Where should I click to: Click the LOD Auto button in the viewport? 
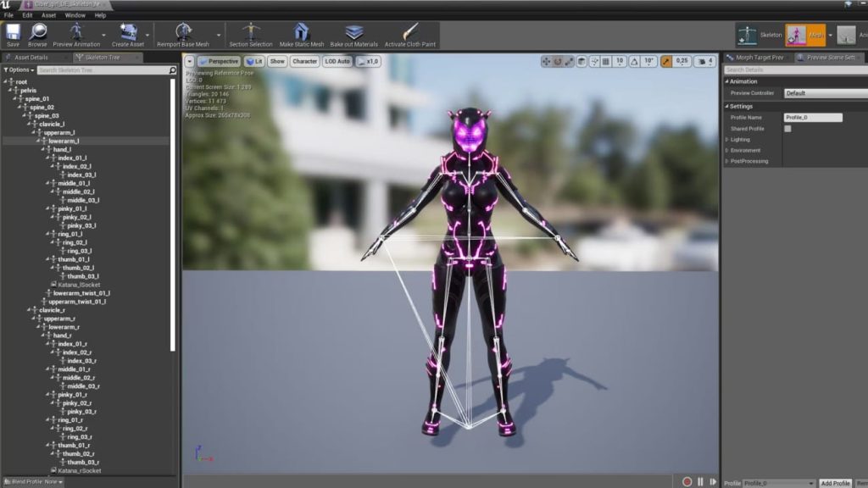(337, 61)
